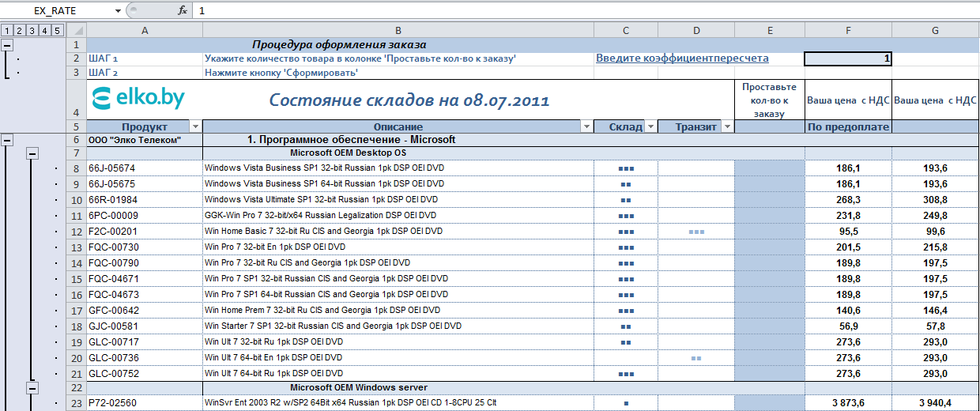Screen dimensions: 980x411
Task: Select column A header
Action: pyautogui.click(x=145, y=30)
